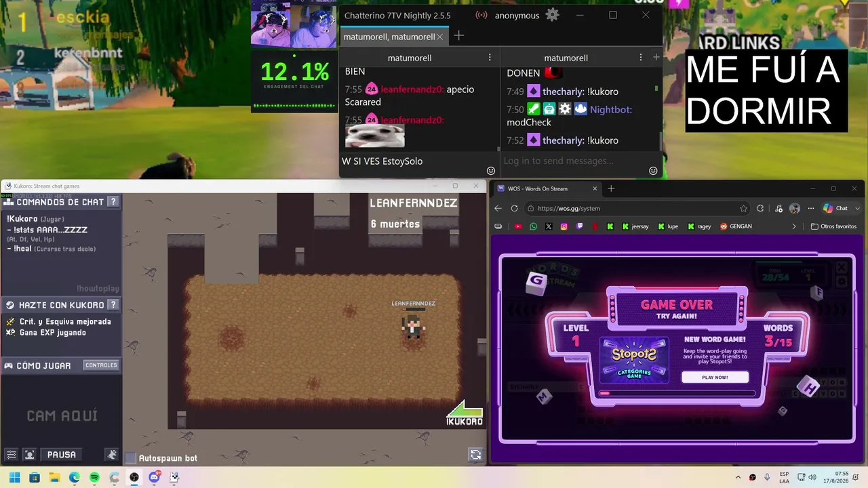Click the StopotS Categories Game banner
This screenshot has width=868, height=488.
pyautogui.click(x=634, y=359)
